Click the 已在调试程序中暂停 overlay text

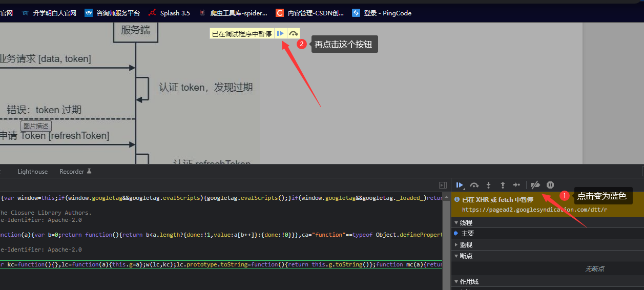[242, 34]
